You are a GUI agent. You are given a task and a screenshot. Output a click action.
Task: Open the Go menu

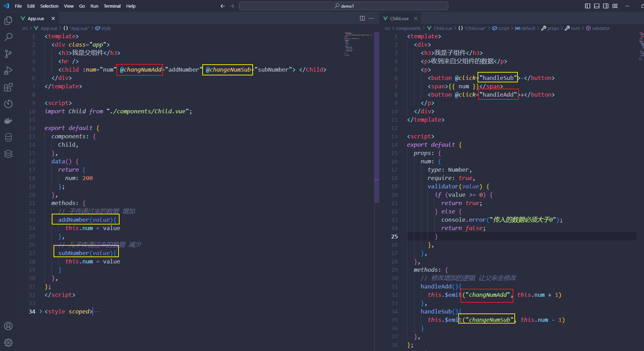82,6
